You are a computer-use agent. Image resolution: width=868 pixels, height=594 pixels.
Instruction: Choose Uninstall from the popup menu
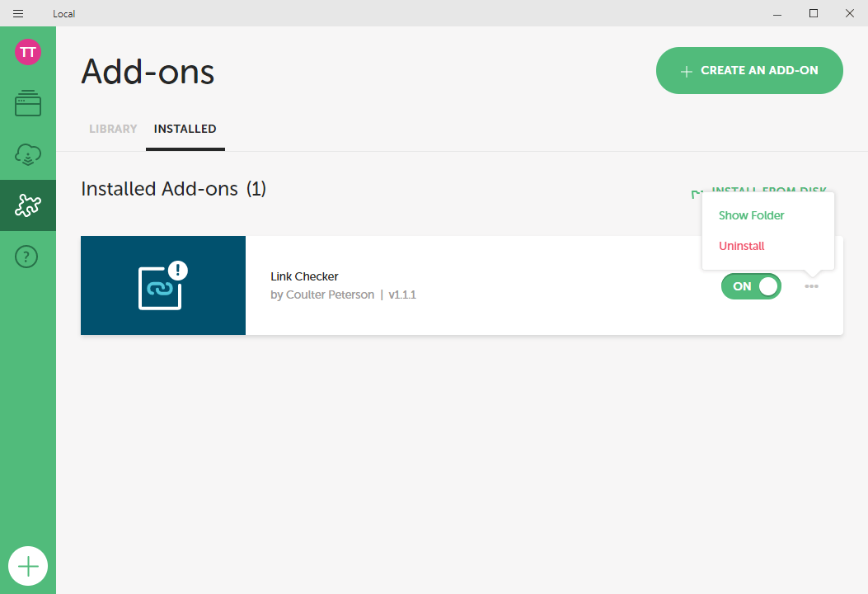coord(741,246)
